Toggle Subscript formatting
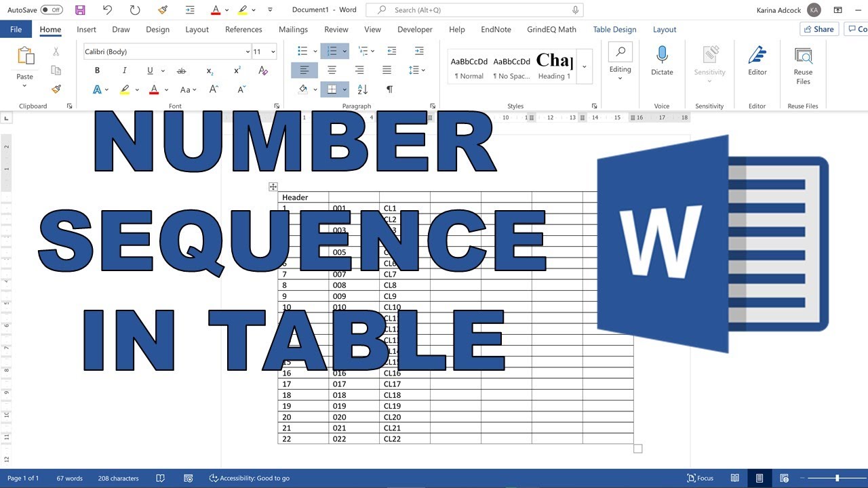Viewport: 868px width, 488px height. (210, 70)
